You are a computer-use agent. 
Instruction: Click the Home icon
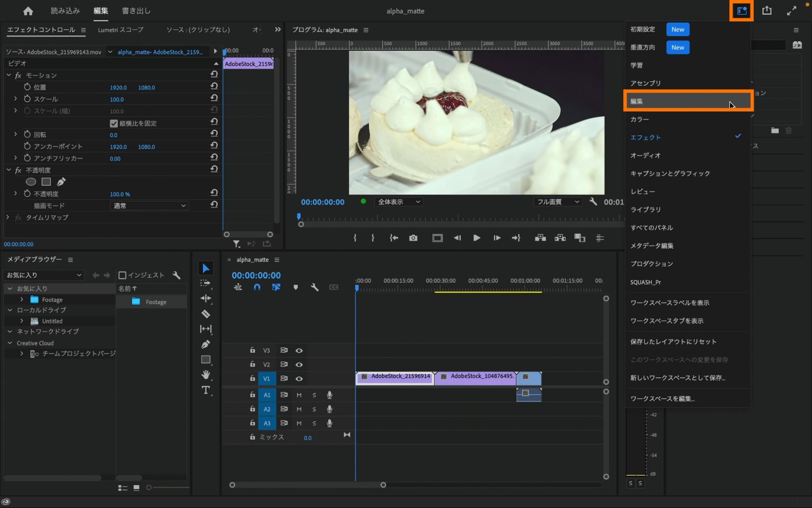pos(28,11)
